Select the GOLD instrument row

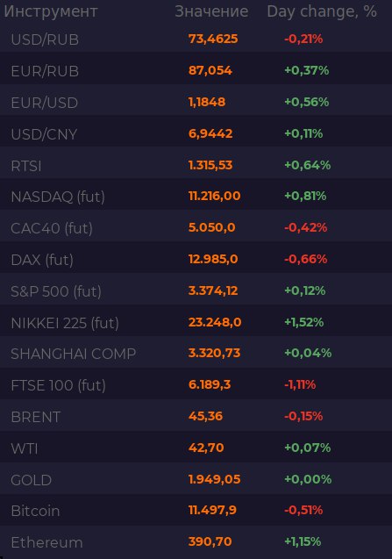tap(196, 479)
